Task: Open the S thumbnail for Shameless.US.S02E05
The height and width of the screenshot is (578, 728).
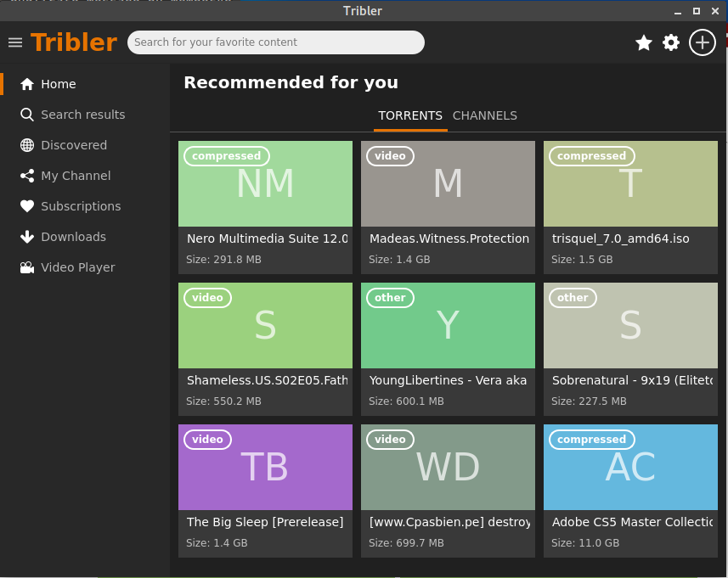Action: (265, 326)
